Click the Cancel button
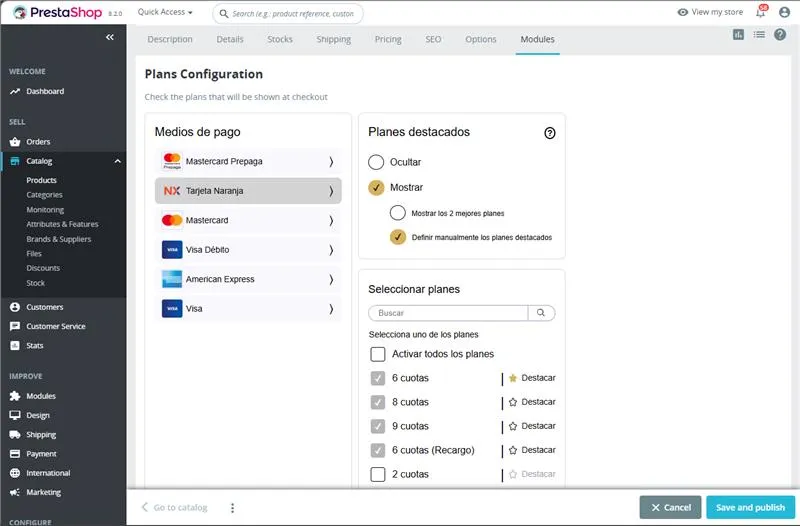The image size is (800, 526). (670, 508)
